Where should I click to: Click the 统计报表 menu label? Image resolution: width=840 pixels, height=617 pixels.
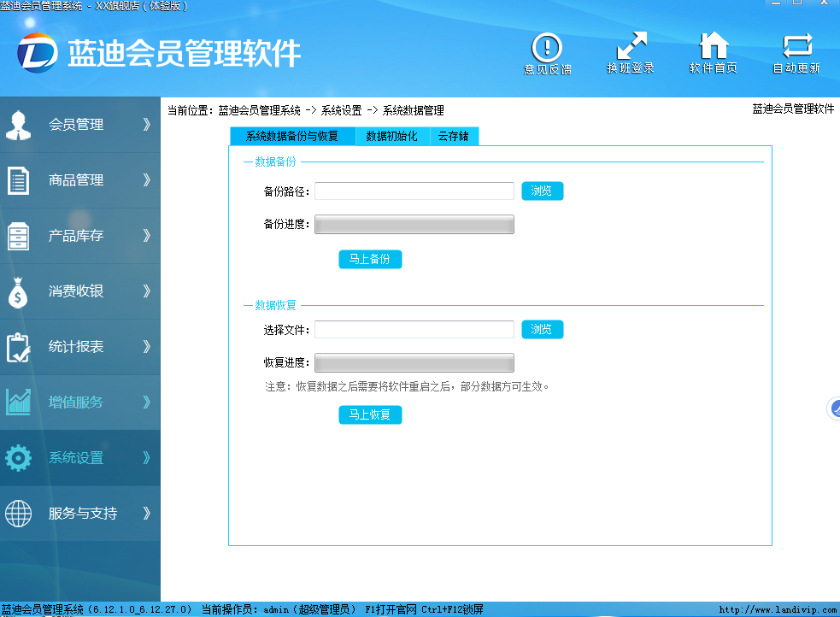[x=76, y=347]
